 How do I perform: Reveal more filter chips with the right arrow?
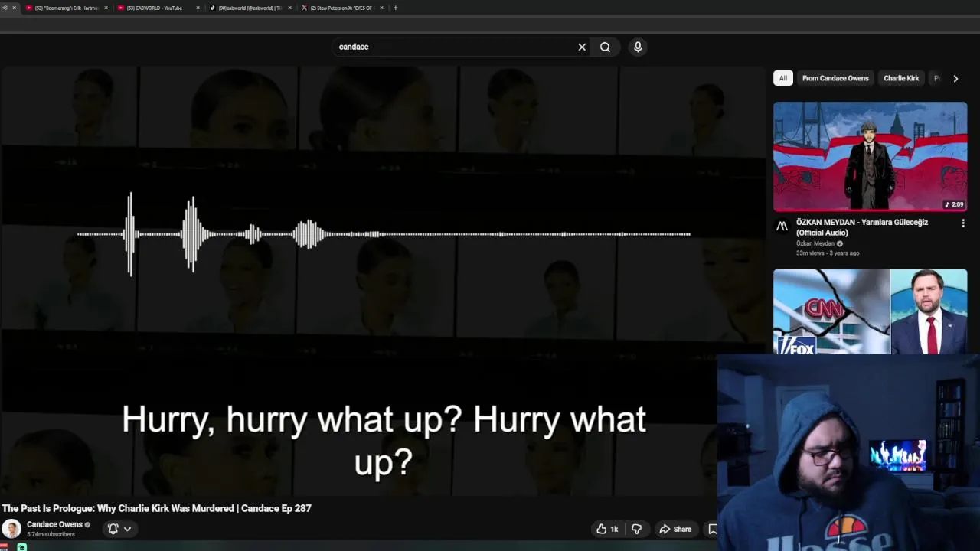955,78
